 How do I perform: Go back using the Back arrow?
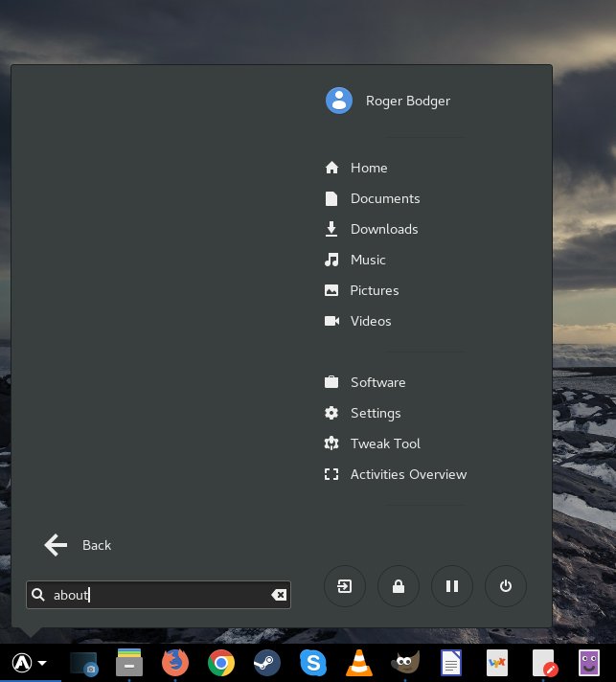click(x=77, y=545)
